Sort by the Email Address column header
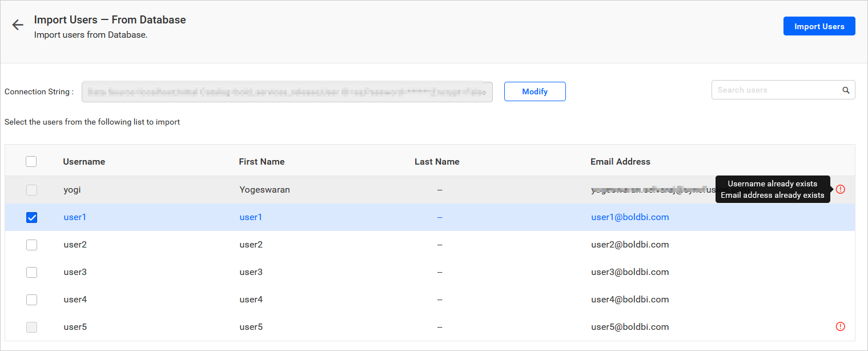Image resolution: width=868 pixels, height=351 pixels. click(x=620, y=162)
